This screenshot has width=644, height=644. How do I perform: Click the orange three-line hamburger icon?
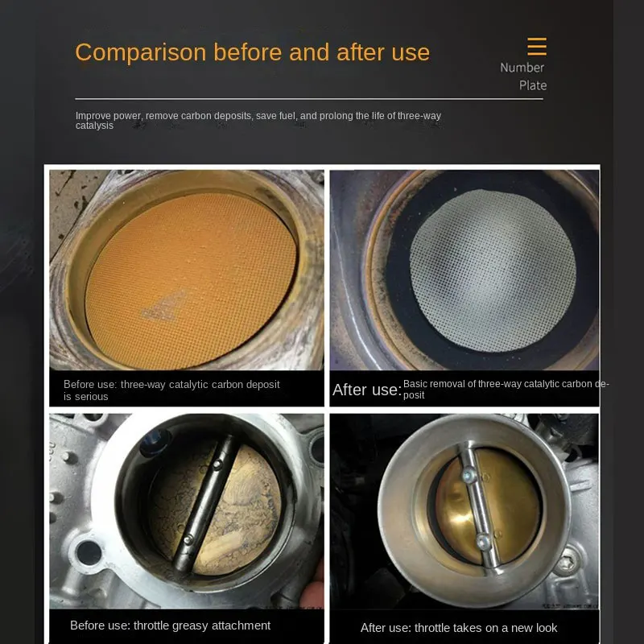click(537, 47)
